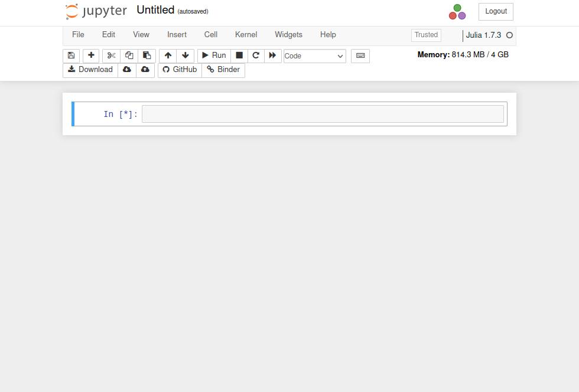Screen dimensions: 579x392
Task: Open the File menu
Action: 78,35
